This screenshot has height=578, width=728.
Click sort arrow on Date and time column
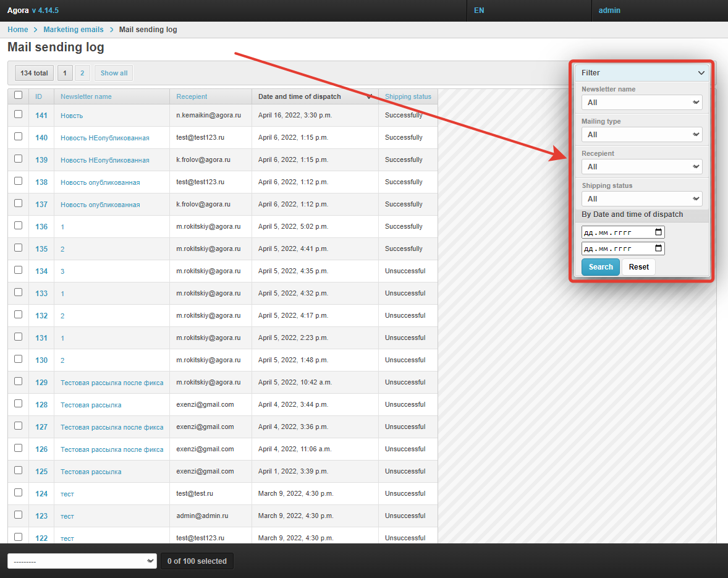(369, 96)
